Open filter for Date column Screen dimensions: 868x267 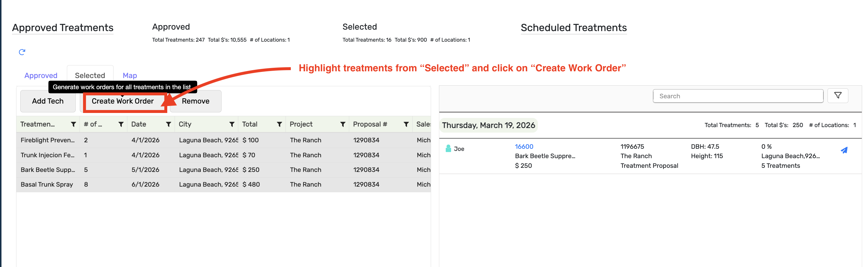(x=168, y=124)
